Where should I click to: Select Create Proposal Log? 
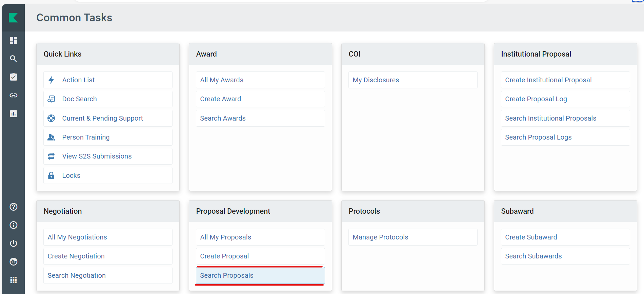click(x=565, y=99)
